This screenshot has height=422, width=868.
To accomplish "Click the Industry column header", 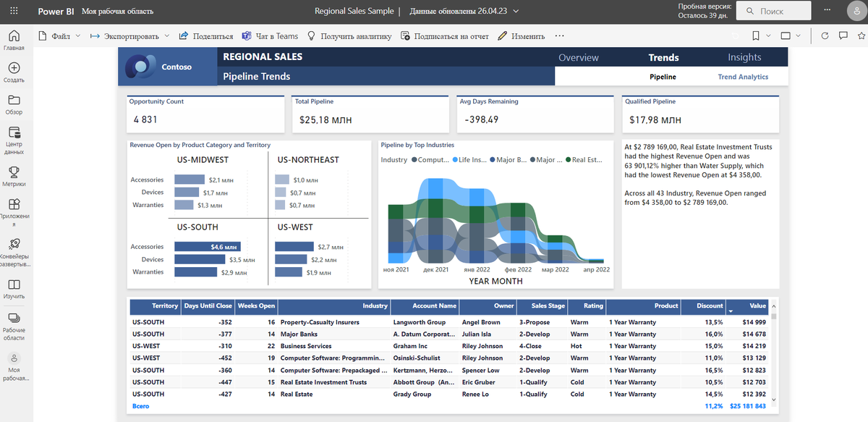I will pyautogui.click(x=334, y=306).
